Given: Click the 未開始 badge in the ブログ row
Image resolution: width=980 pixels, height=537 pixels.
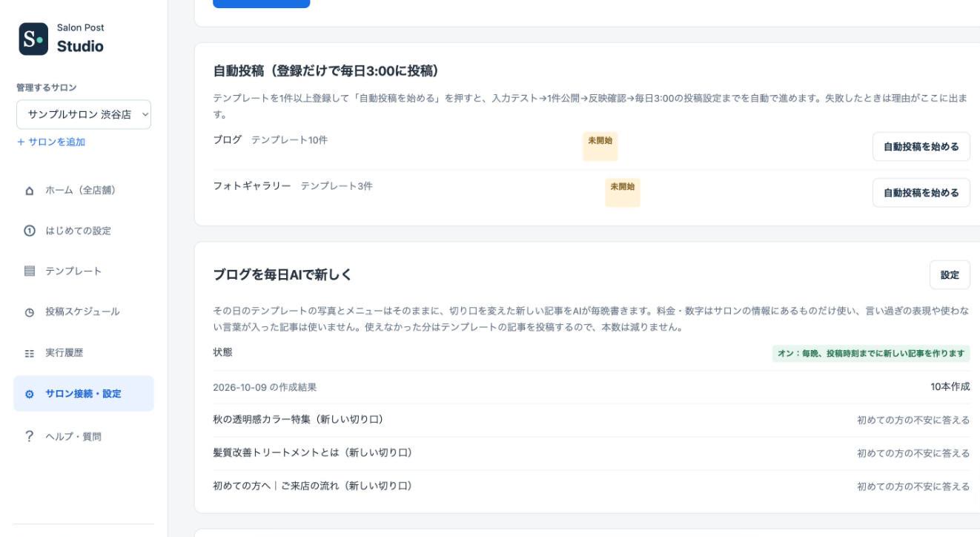Looking at the screenshot, I should (600, 147).
